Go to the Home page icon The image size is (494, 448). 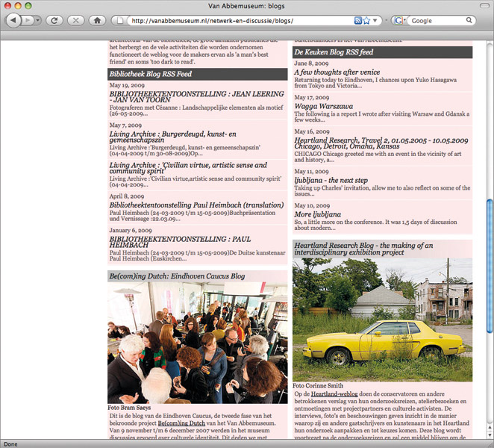(x=97, y=20)
